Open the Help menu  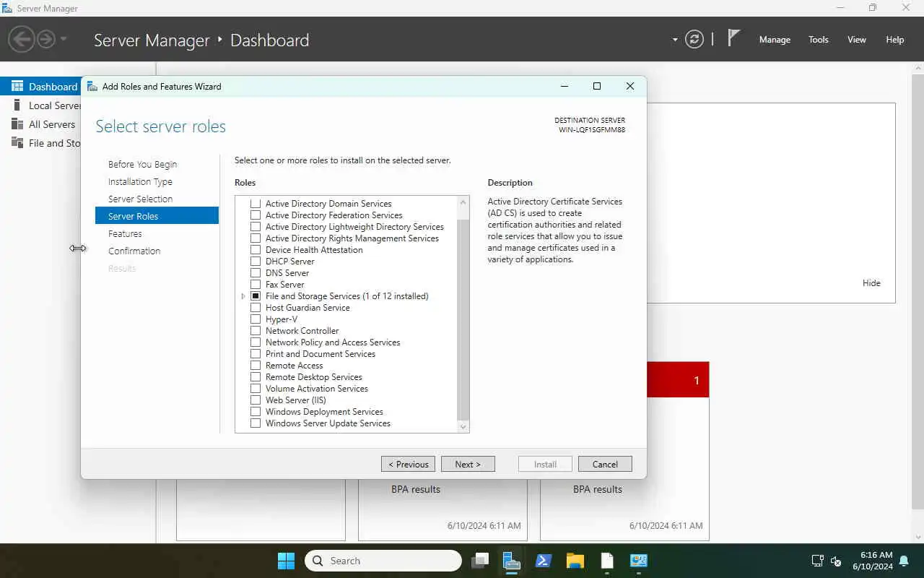pyautogui.click(x=894, y=40)
